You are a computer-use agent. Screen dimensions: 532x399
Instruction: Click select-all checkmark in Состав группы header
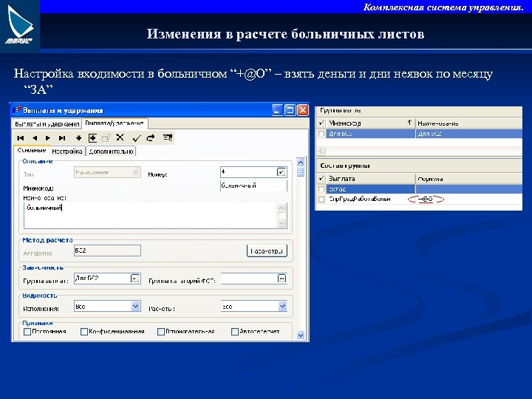coord(321,179)
